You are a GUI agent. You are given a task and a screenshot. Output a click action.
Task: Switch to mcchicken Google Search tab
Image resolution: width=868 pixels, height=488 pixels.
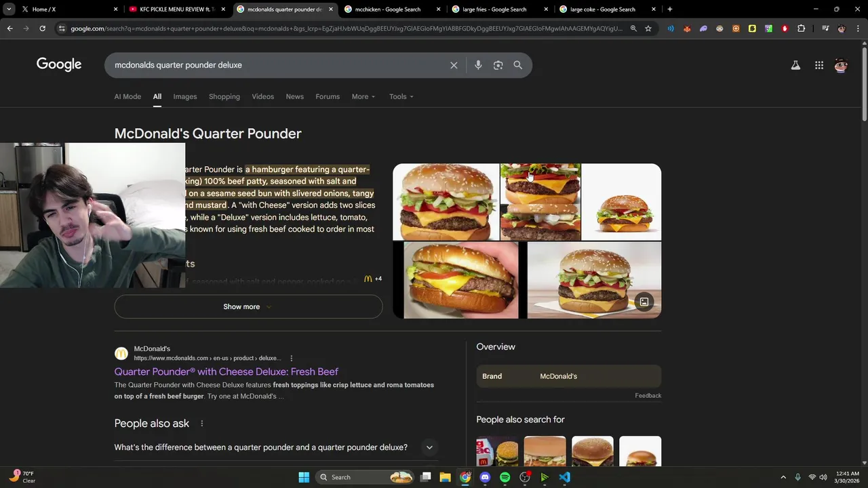391,9
